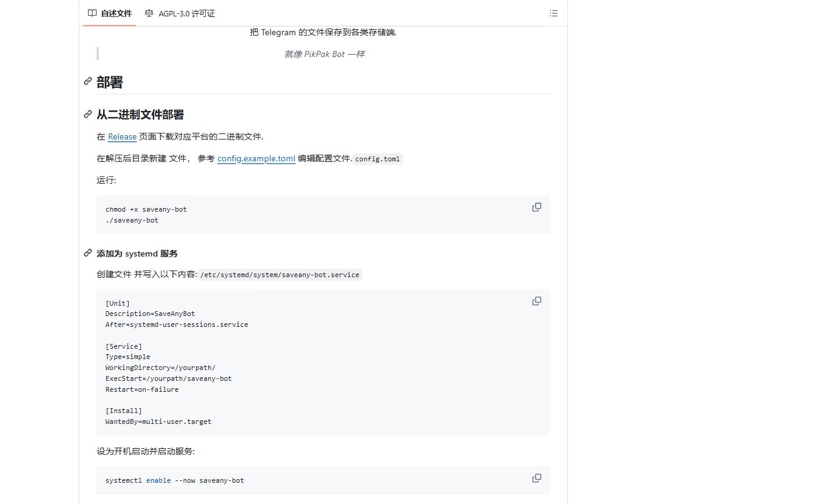Image resolution: width=821 pixels, height=504 pixels.
Task: Click the ExecStart line in unit file
Action: (168, 378)
